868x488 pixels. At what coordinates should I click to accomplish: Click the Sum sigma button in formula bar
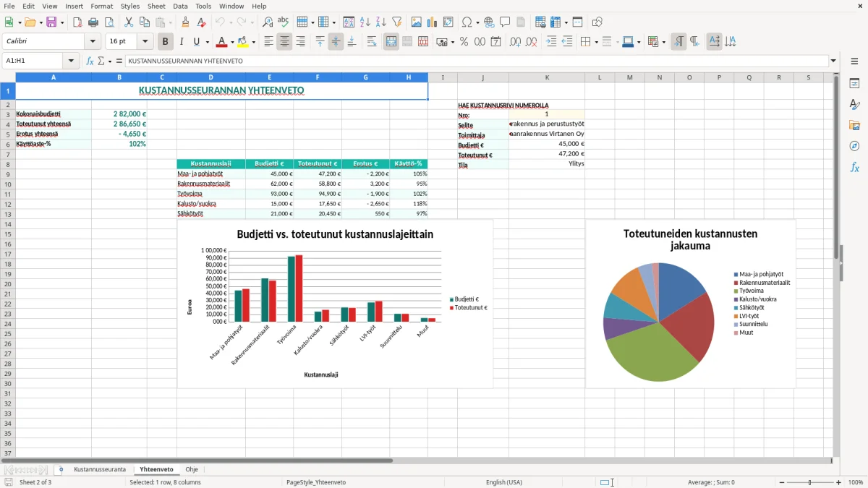pos(101,61)
